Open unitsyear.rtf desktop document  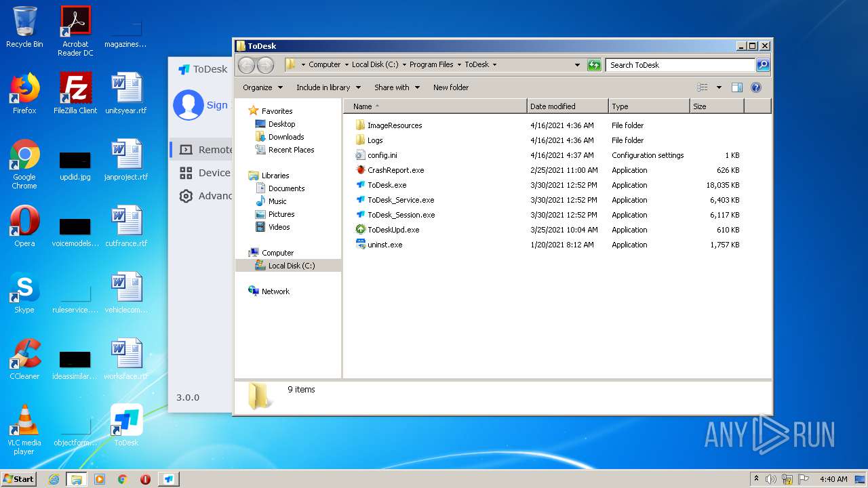pos(126,94)
